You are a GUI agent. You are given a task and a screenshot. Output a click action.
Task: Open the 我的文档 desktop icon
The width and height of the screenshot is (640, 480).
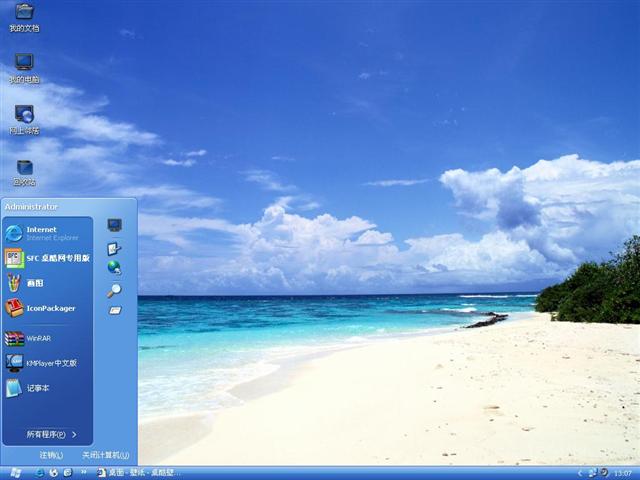(x=24, y=18)
